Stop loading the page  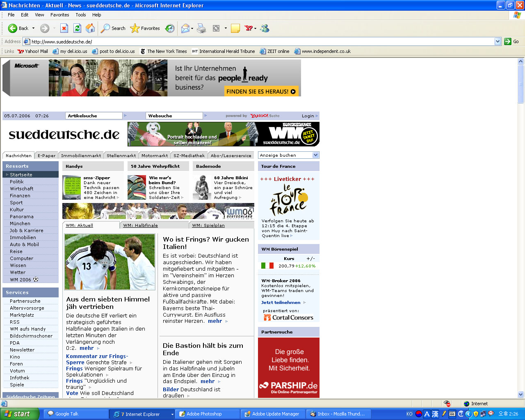tap(64, 28)
